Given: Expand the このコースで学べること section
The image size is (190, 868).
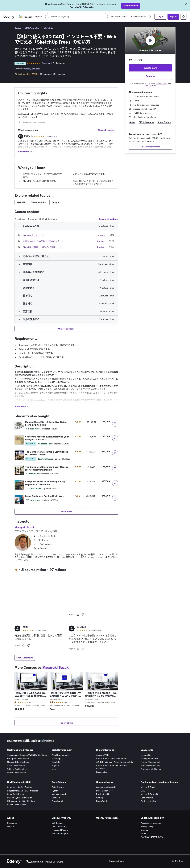Looking at the screenshot, I should [x=66, y=256].
